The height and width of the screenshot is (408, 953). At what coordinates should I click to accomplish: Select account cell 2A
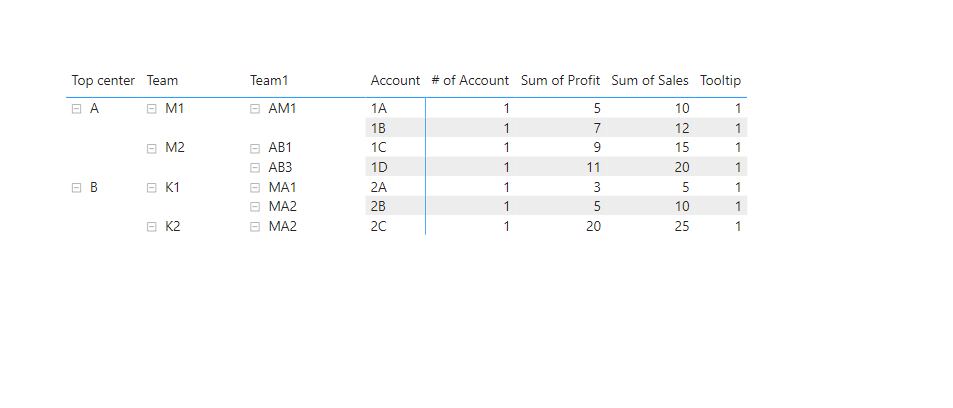point(395,187)
